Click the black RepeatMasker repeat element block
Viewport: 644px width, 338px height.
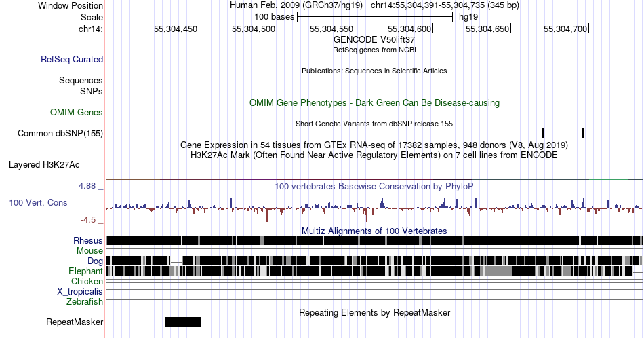tap(183, 322)
